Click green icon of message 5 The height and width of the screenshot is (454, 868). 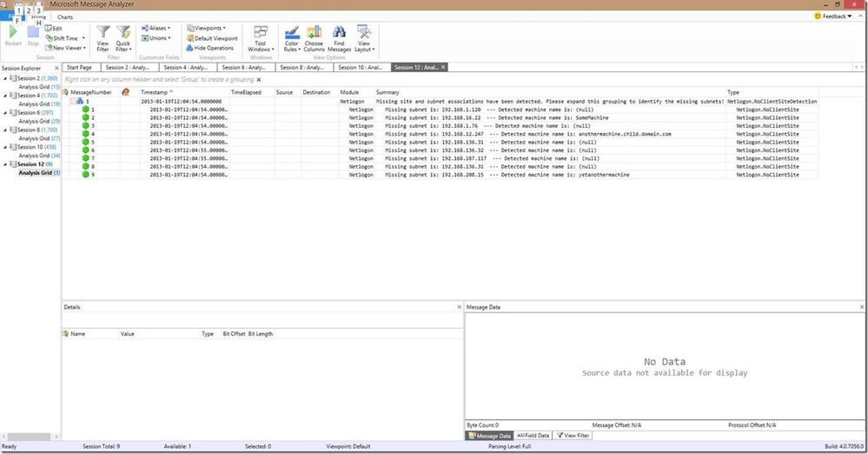point(86,142)
